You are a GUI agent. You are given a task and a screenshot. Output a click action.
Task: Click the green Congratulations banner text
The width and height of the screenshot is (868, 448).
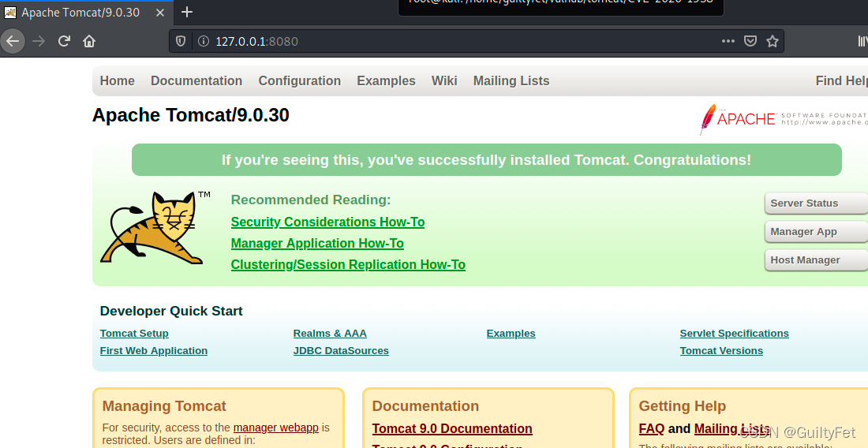coord(487,160)
